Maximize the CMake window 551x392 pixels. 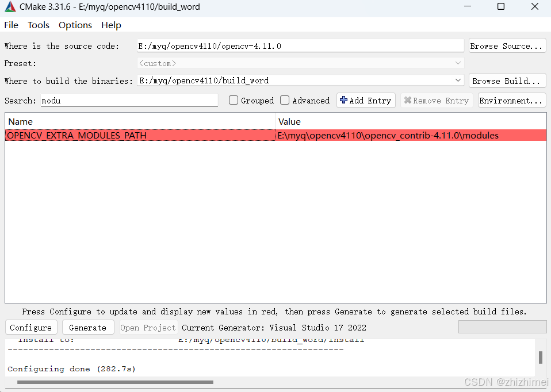[x=501, y=6]
